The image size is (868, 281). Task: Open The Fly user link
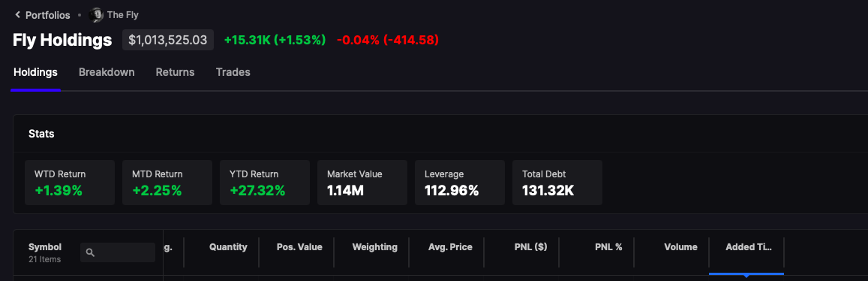pos(123,15)
